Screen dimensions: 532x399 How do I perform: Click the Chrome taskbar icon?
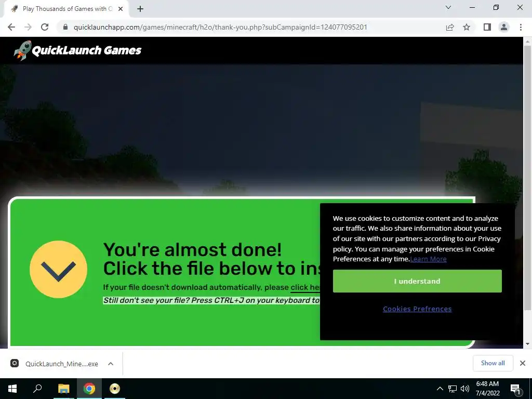(x=89, y=389)
